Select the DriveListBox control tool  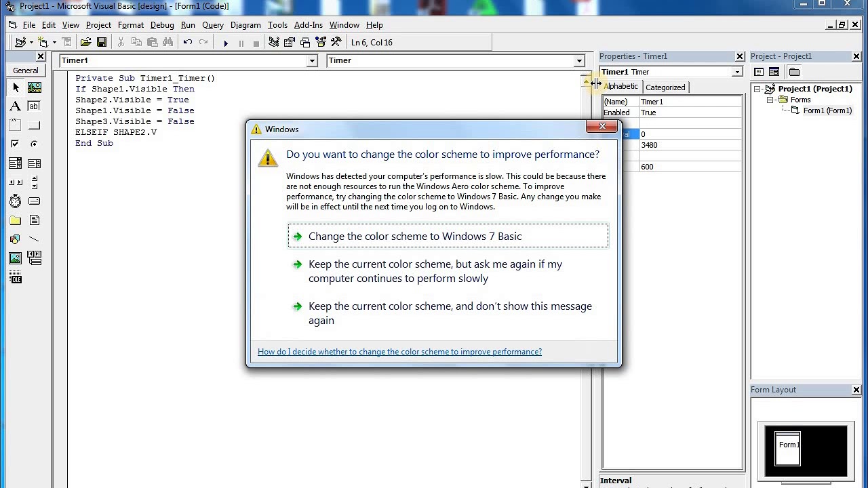pyautogui.click(x=35, y=201)
